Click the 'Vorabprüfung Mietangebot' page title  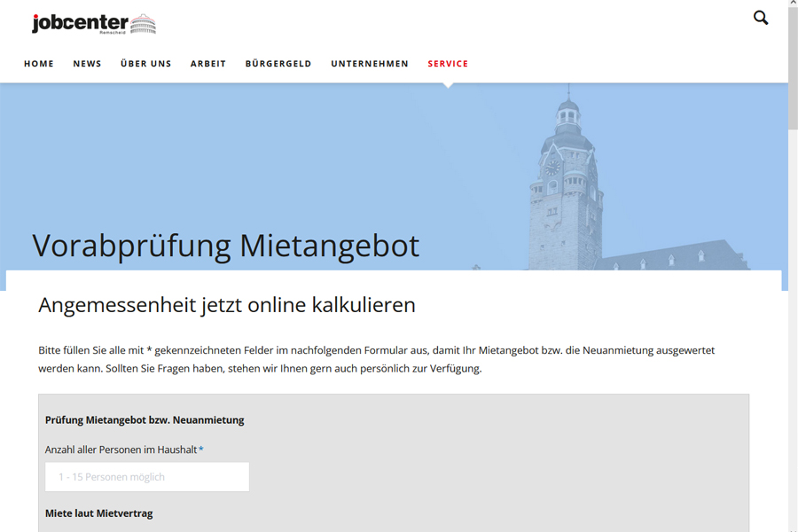point(225,245)
